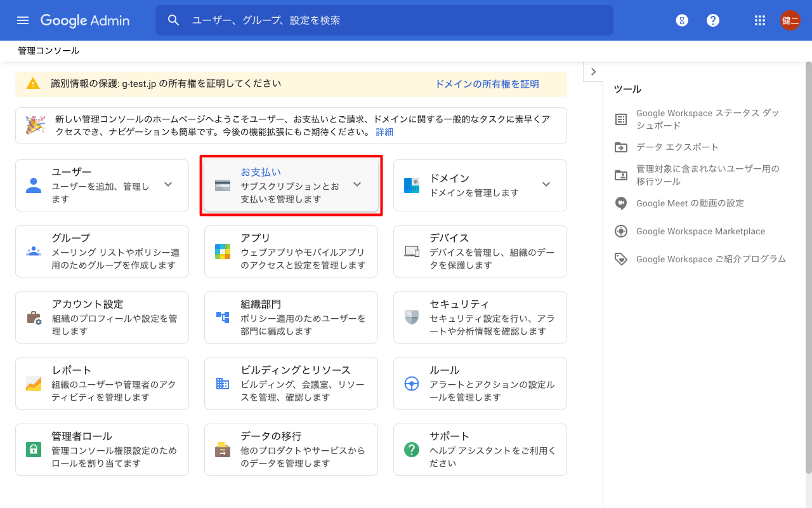
Task: Click the yellow warning triangle icon
Action: point(33,83)
